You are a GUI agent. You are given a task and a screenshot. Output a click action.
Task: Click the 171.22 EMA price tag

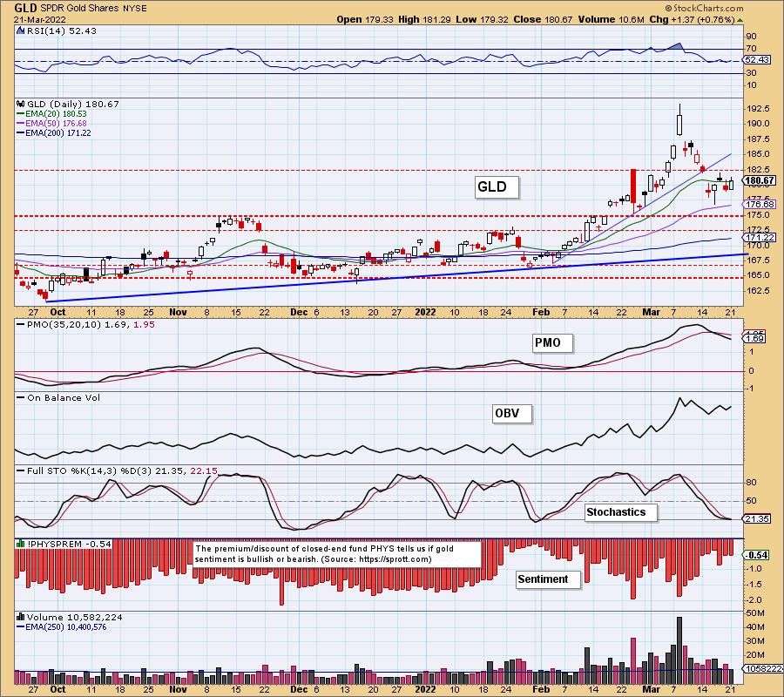coord(760,237)
